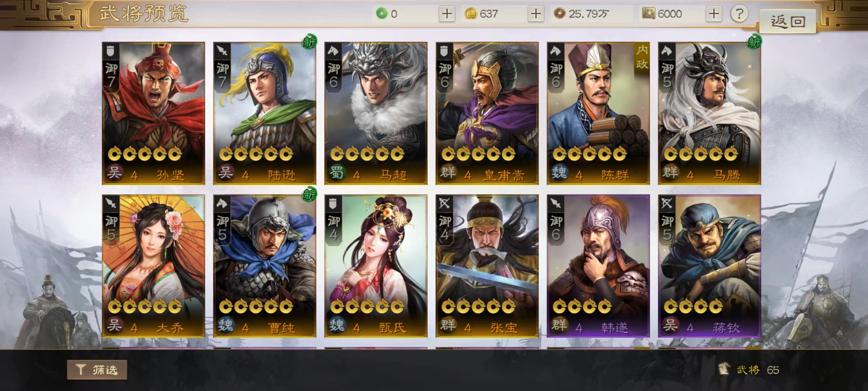The height and width of the screenshot is (391, 868).
Task: Click the plus button beside green jade currency
Action: (x=447, y=14)
